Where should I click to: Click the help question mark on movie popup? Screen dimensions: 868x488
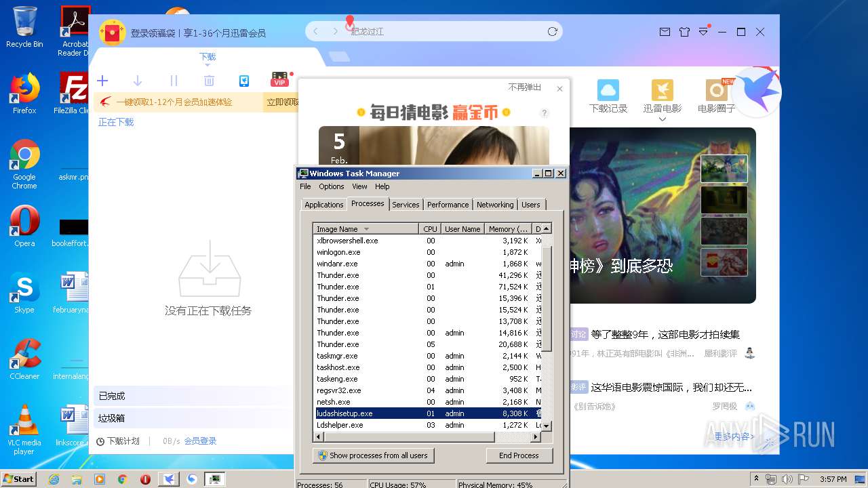click(x=544, y=113)
